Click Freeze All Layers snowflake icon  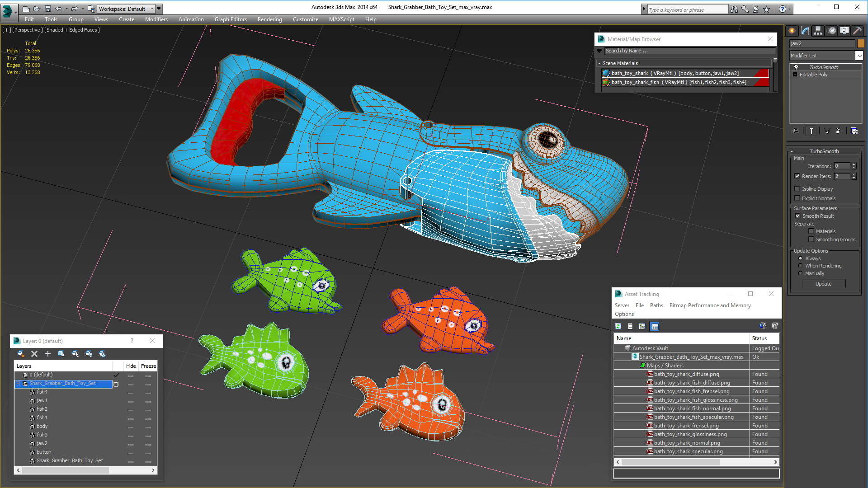102,354
